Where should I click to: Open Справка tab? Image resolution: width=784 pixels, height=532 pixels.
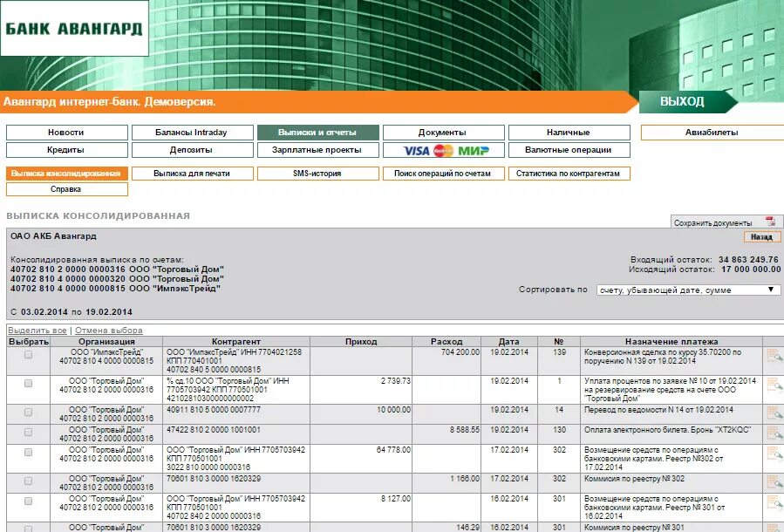(67, 189)
